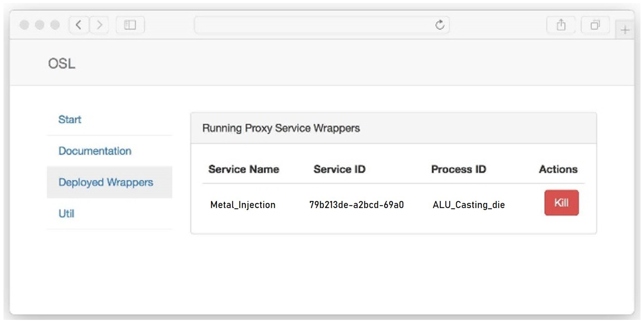Toggle the browser sidebar icon

(130, 25)
